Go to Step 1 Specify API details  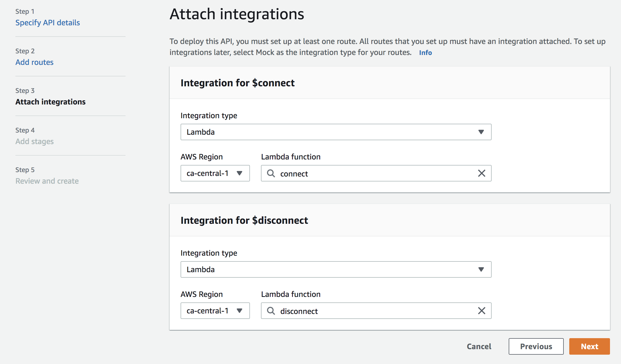(x=48, y=23)
